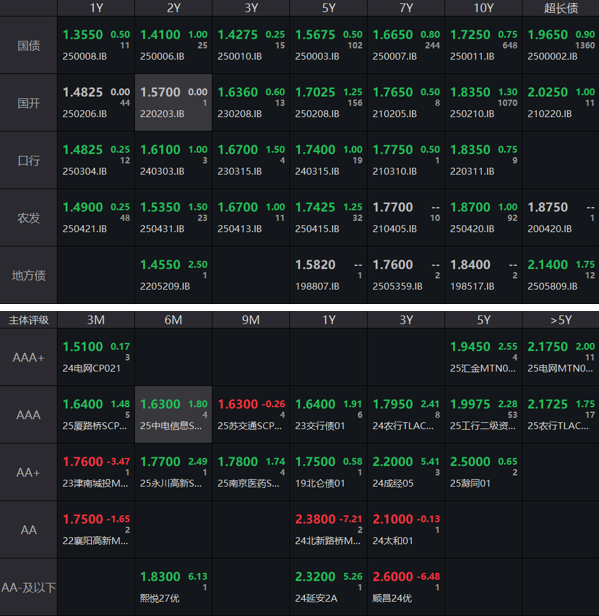
Task: Click the 超长债 column header
Action: click(x=561, y=8)
